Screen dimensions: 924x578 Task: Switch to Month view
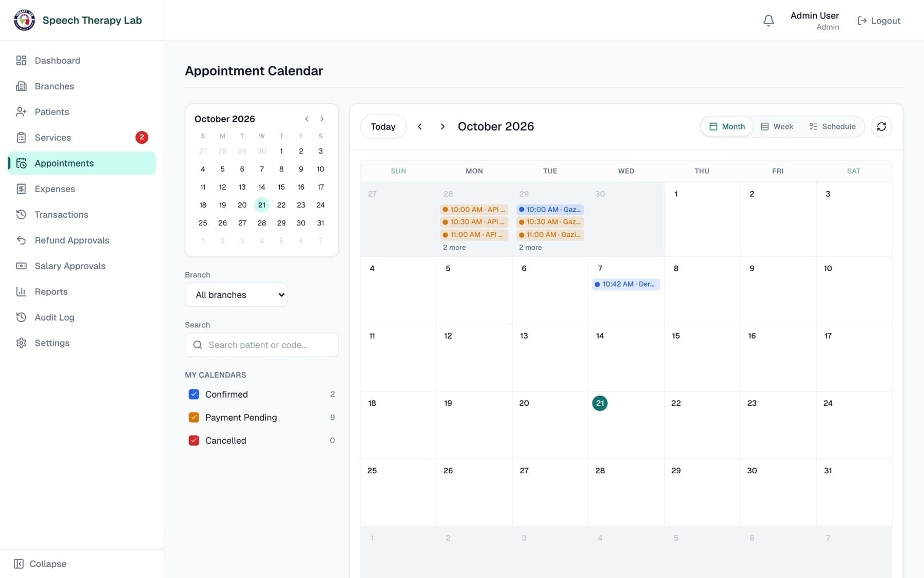coord(727,126)
